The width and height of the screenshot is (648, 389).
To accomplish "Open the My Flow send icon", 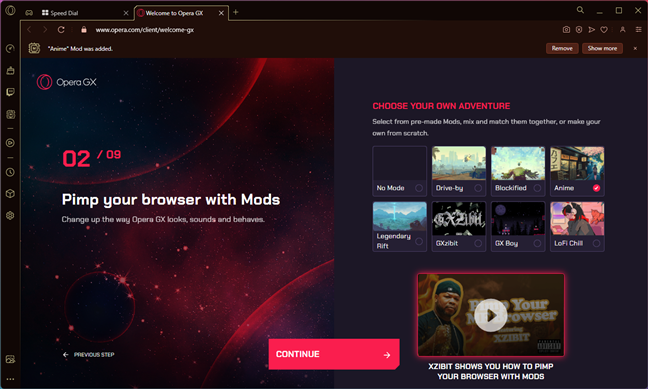I will click(x=592, y=30).
